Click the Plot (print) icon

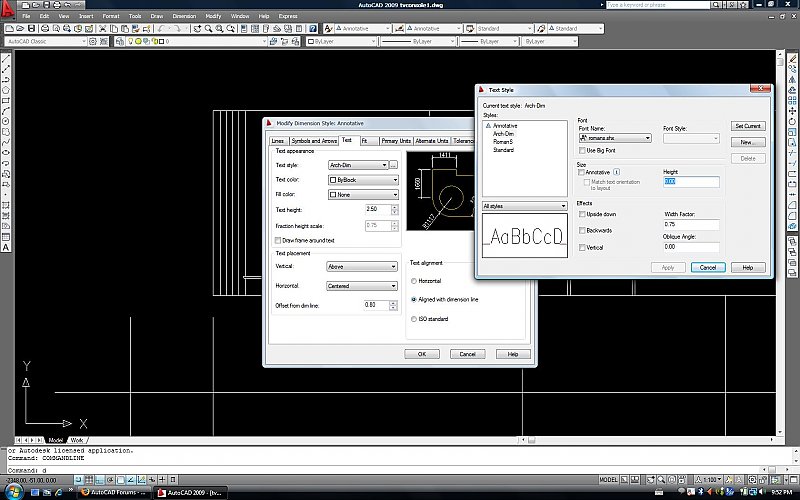45,29
